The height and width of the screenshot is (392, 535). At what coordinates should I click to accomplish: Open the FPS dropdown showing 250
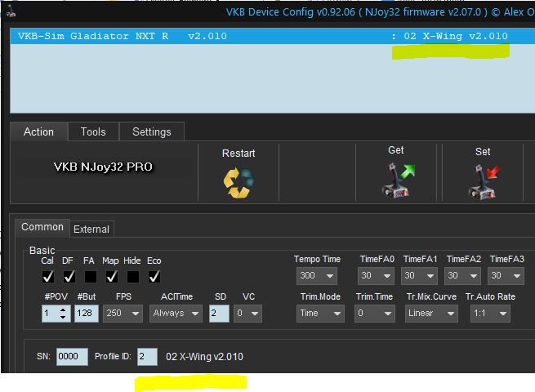pyautogui.click(x=123, y=313)
